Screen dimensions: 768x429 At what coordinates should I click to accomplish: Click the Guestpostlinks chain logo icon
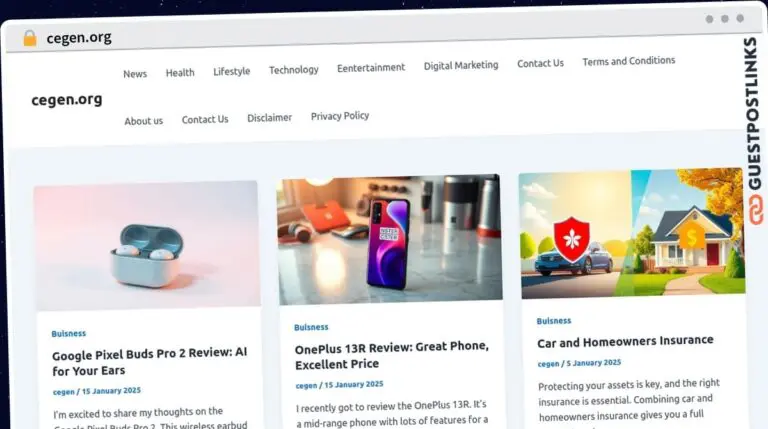[755, 210]
